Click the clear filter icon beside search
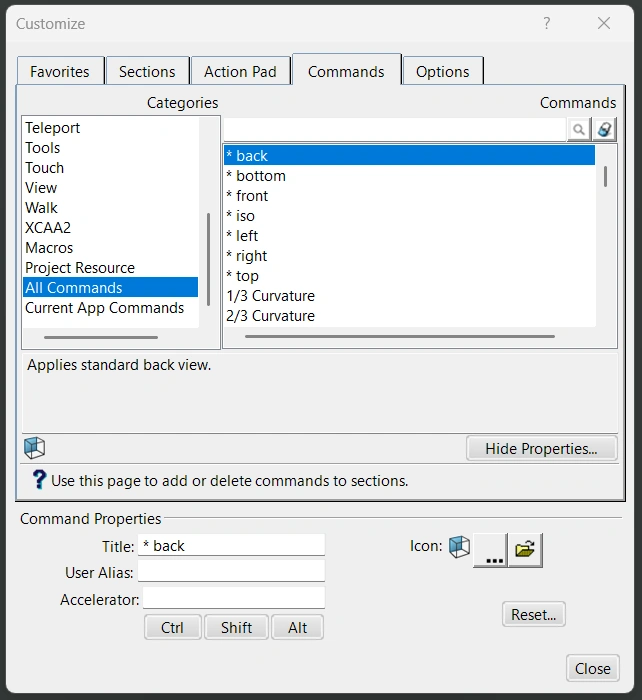 pos(605,130)
